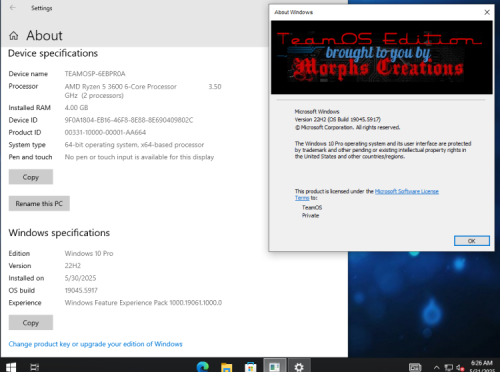
Task: Select the Device ID value 9F0A1804-EB16-46F8-8E88-8E690409802C
Action: (129, 120)
